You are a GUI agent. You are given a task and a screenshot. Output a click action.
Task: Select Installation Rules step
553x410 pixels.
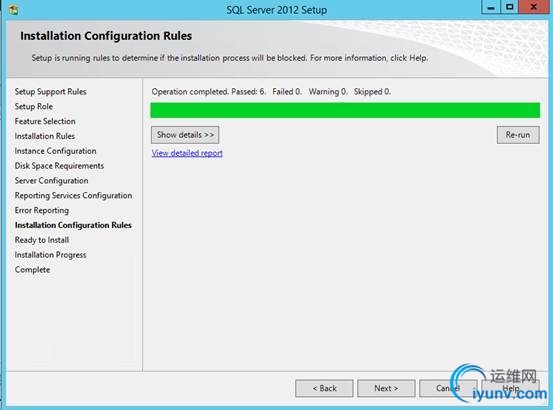pos(44,136)
